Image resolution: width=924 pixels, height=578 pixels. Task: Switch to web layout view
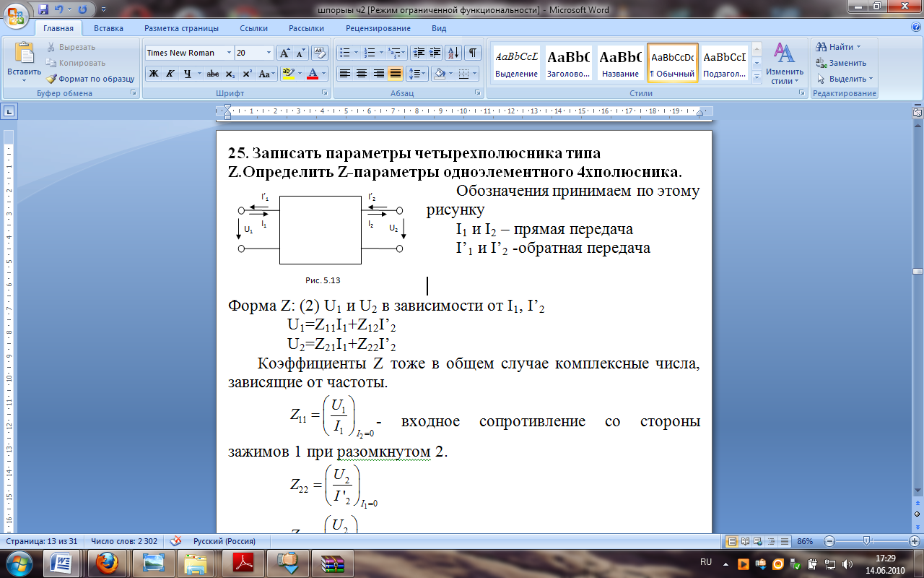pyautogui.click(x=757, y=541)
